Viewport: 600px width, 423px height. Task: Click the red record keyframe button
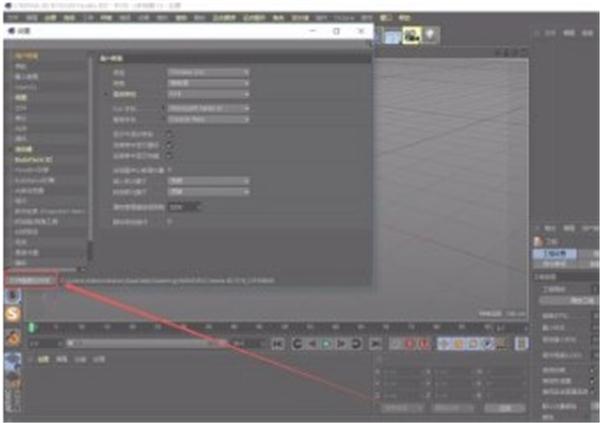pos(409,344)
